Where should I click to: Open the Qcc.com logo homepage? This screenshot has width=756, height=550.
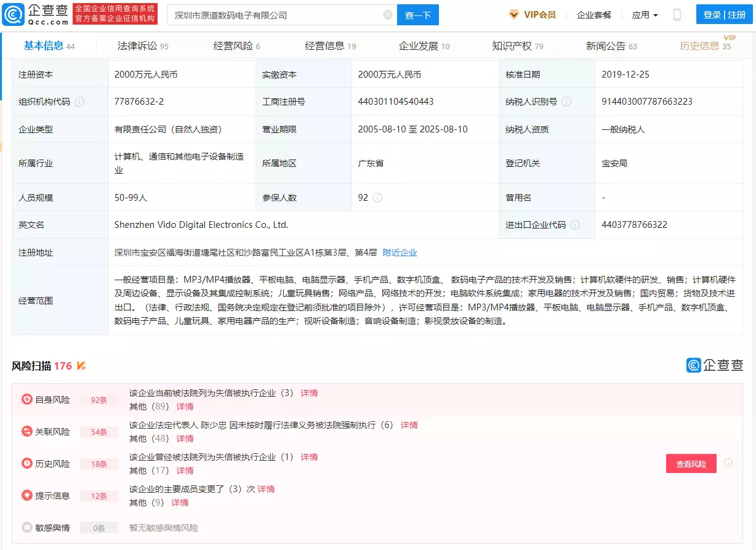pyautogui.click(x=35, y=14)
